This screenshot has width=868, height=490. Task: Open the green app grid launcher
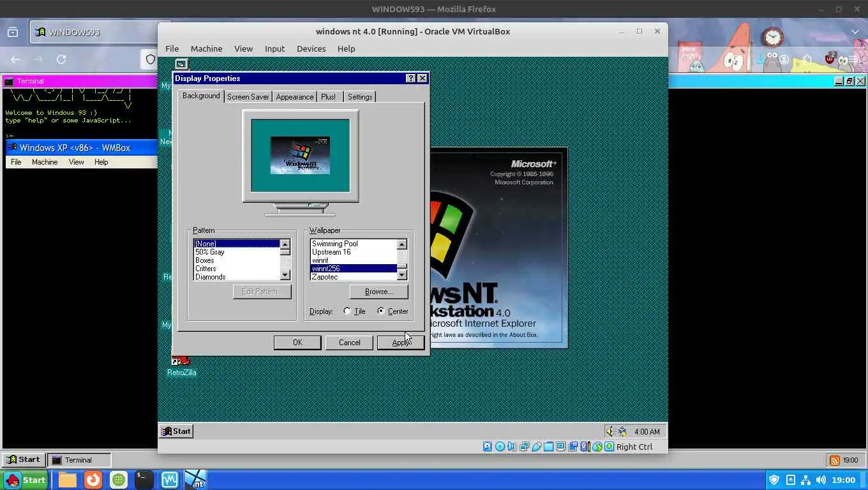pos(119,480)
